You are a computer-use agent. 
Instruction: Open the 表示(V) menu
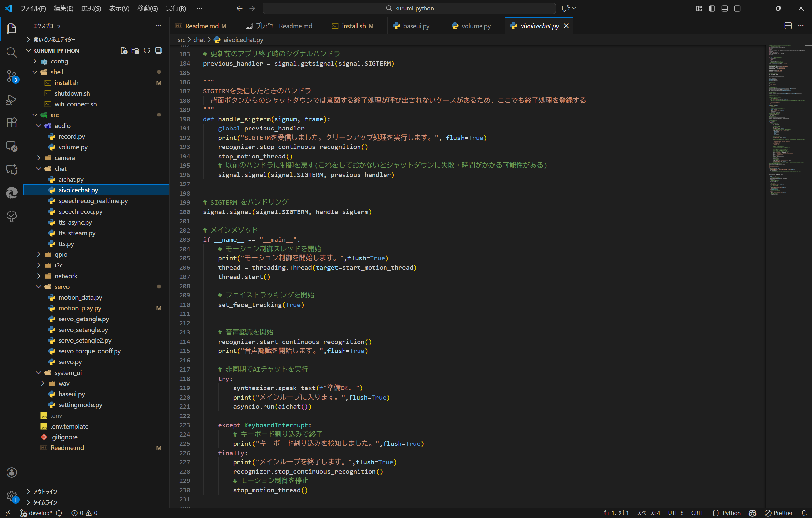[x=119, y=8]
